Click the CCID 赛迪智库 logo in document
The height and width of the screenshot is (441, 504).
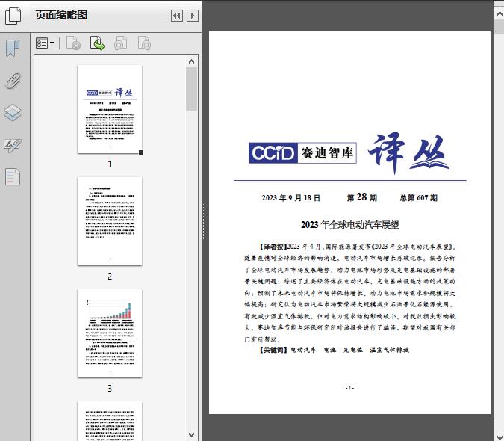[302, 152]
